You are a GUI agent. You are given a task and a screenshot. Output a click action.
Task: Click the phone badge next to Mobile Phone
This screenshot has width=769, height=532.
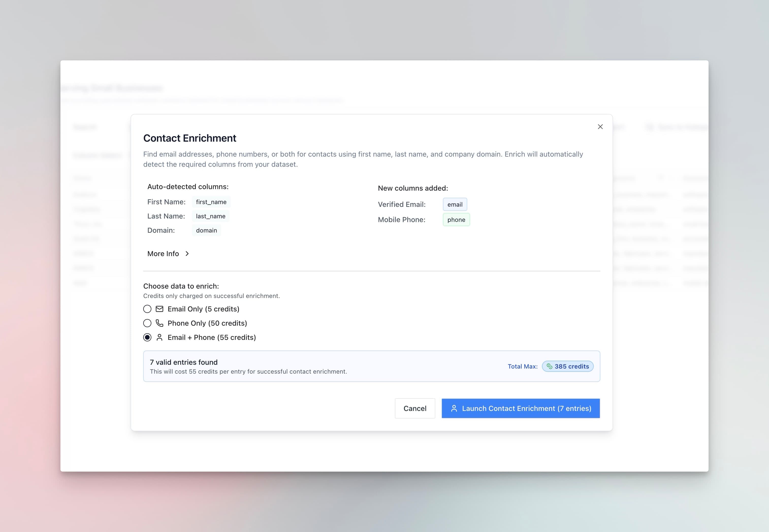coord(456,219)
